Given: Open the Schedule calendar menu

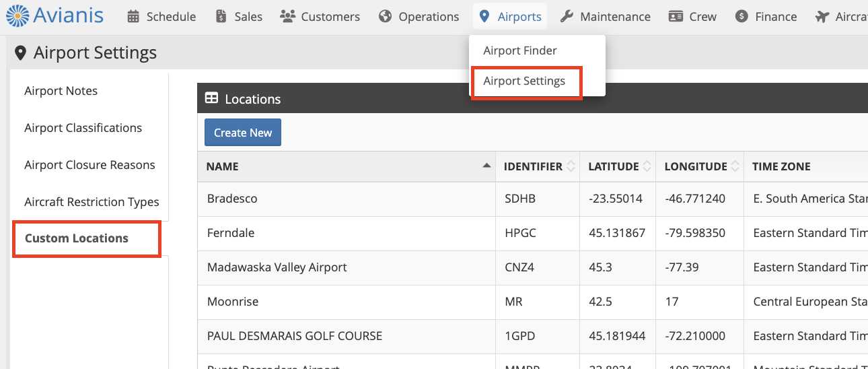Looking at the screenshot, I should click(161, 17).
